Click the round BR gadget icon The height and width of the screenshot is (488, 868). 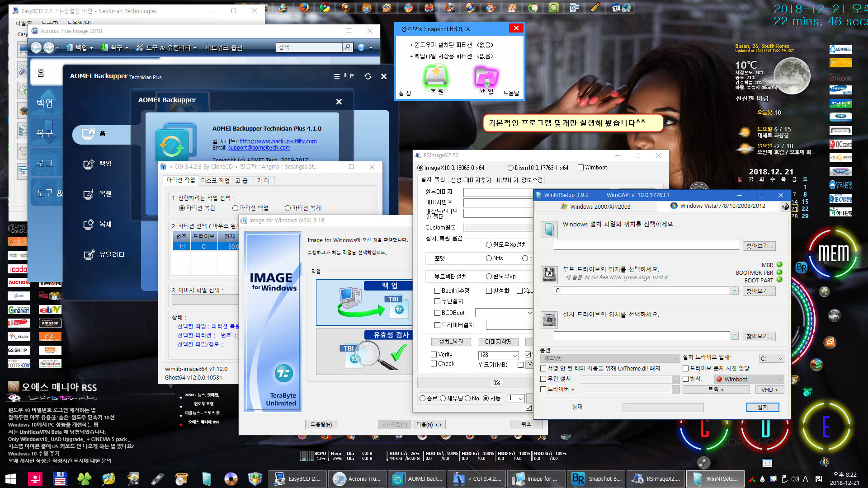click(802, 267)
